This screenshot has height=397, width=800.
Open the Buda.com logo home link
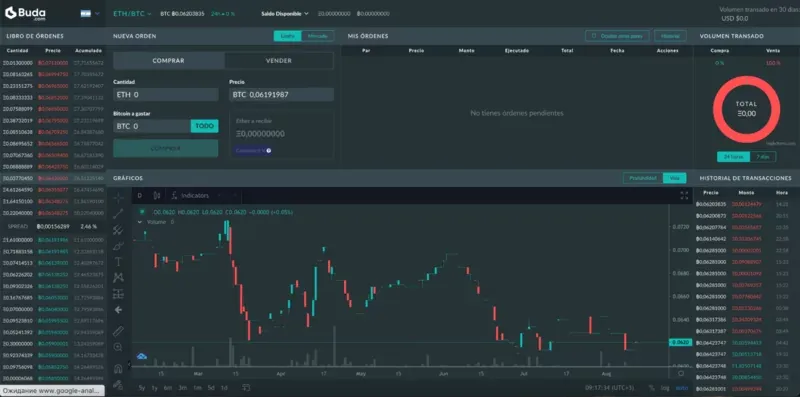click(x=26, y=13)
